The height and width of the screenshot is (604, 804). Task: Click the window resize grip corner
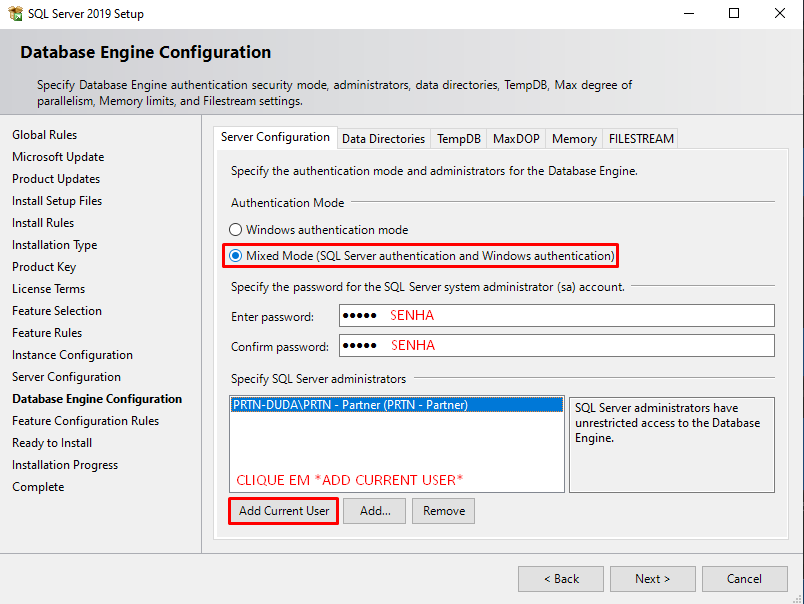click(x=797, y=598)
